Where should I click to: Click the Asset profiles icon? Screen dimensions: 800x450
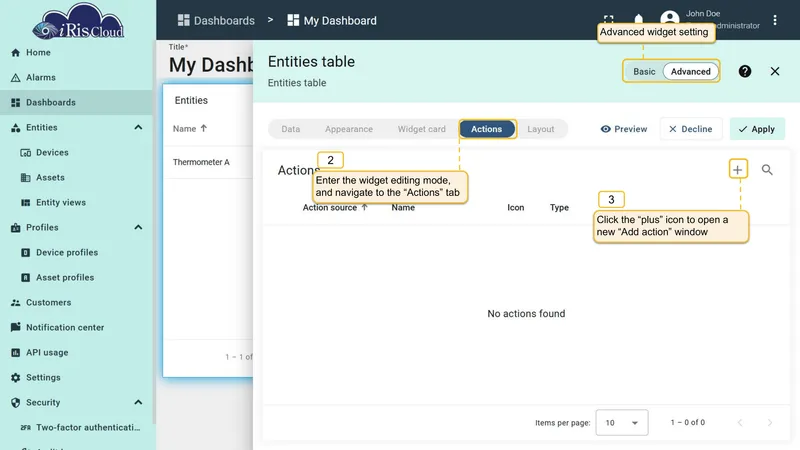pyautogui.click(x=26, y=278)
